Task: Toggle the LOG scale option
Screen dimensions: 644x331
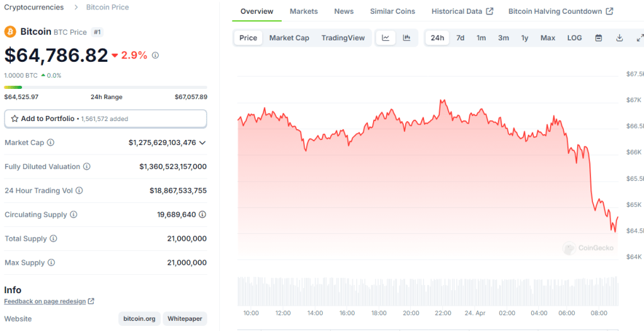Action: click(574, 38)
